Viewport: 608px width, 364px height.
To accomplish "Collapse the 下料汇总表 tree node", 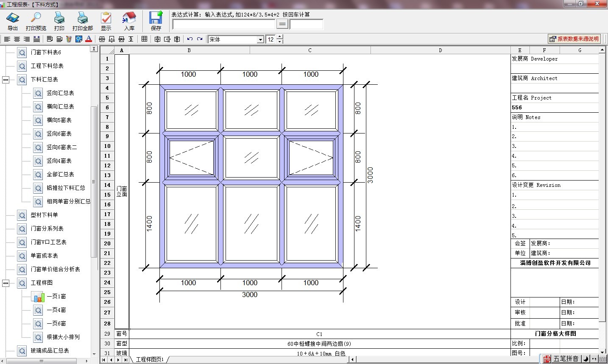I will 6,80.
